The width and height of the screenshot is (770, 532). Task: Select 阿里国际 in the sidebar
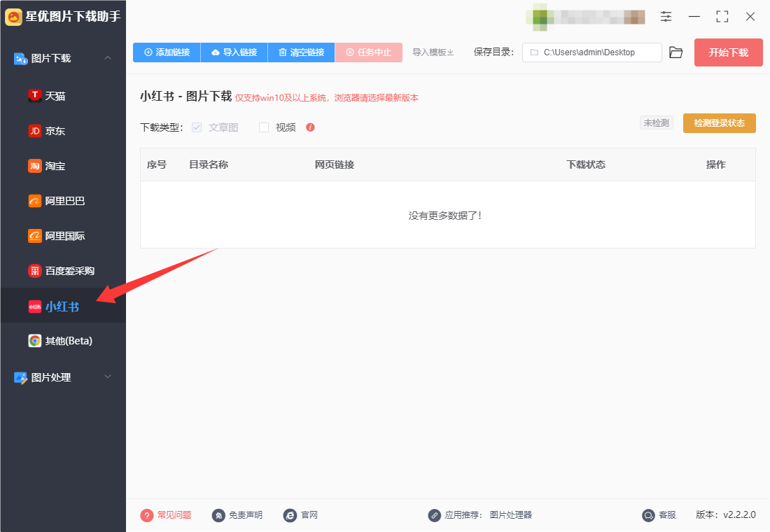point(63,236)
